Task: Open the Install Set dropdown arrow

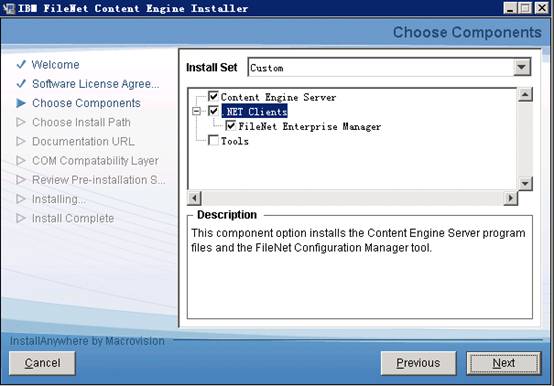Action: [x=522, y=67]
